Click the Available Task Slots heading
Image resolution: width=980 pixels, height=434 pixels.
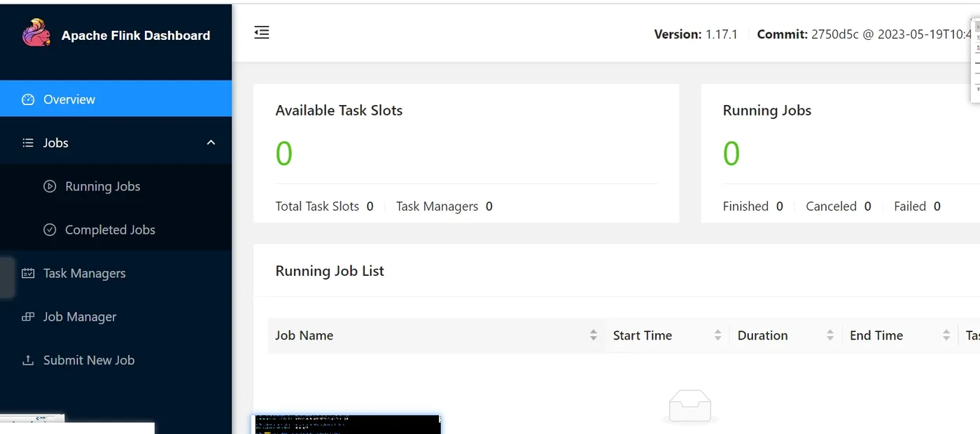(x=339, y=111)
